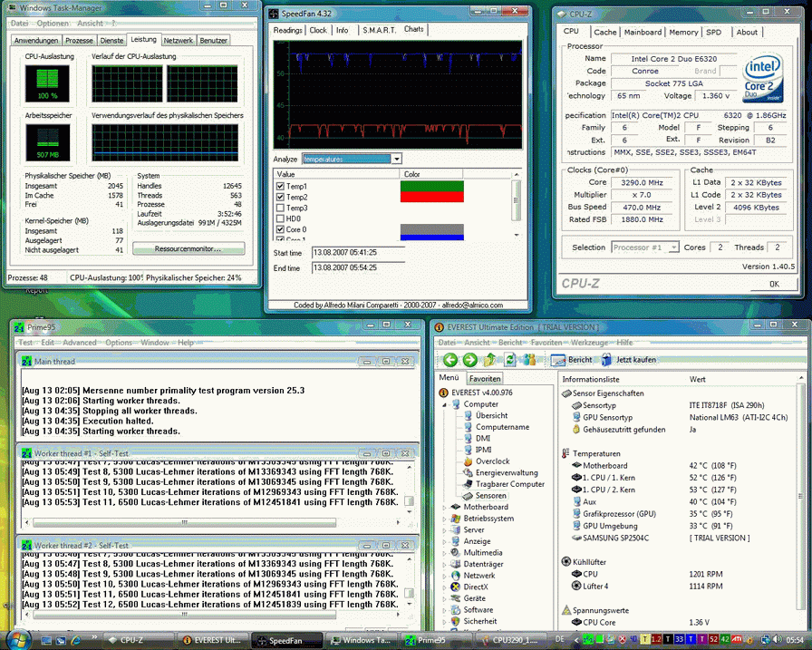Click Core 0 gray color swatch in SpeedFan
This screenshot has height=650, width=812.
432,229
